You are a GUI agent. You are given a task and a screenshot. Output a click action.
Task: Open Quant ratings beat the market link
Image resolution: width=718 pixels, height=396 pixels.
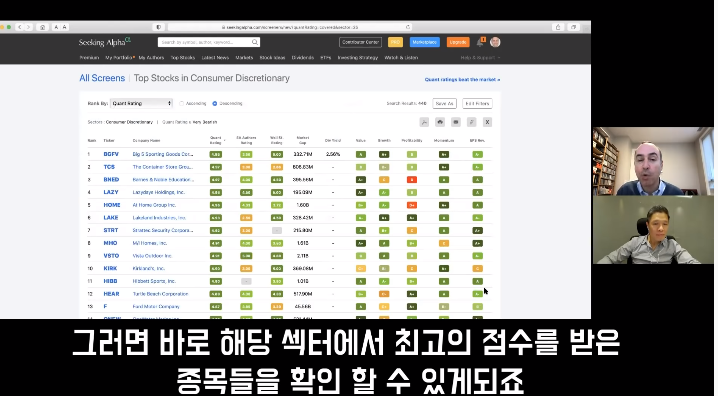point(462,80)
